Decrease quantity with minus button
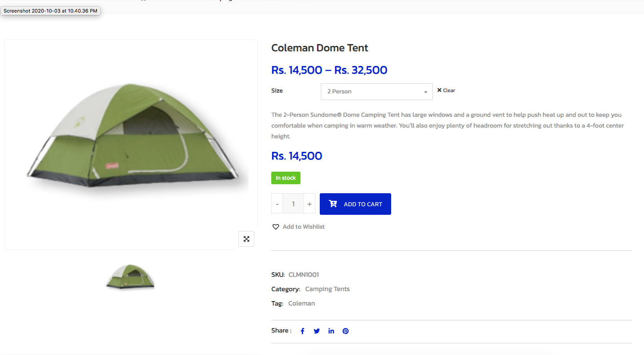The width and height of the screenshot is (644, 355). click(277, 204)
